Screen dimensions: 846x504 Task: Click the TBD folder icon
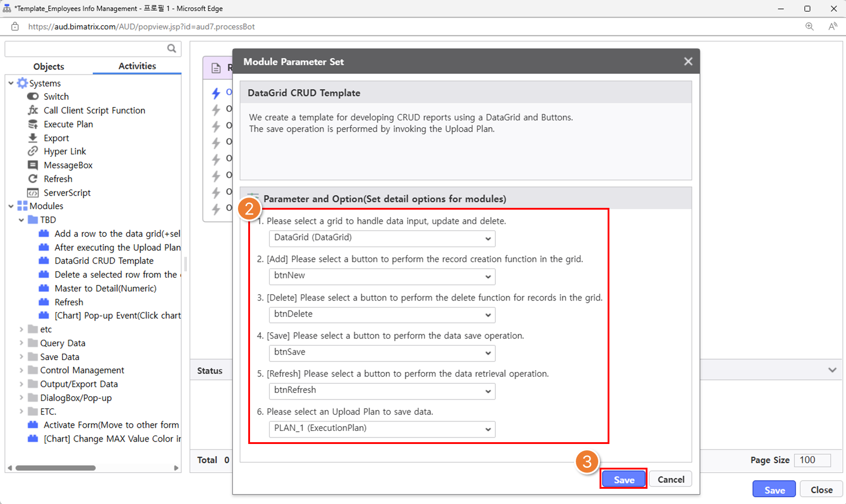click(33, 220)
